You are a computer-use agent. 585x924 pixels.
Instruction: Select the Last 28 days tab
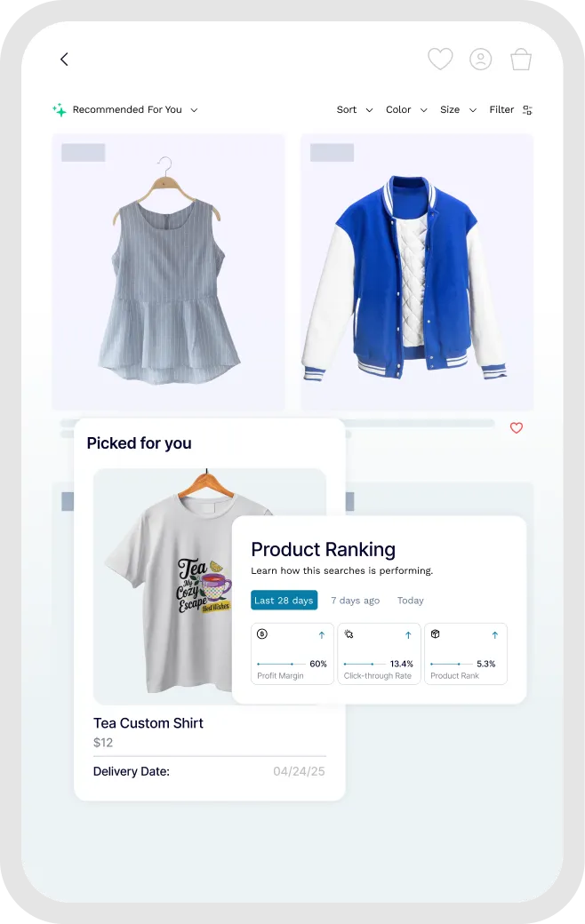click(284, 600)
